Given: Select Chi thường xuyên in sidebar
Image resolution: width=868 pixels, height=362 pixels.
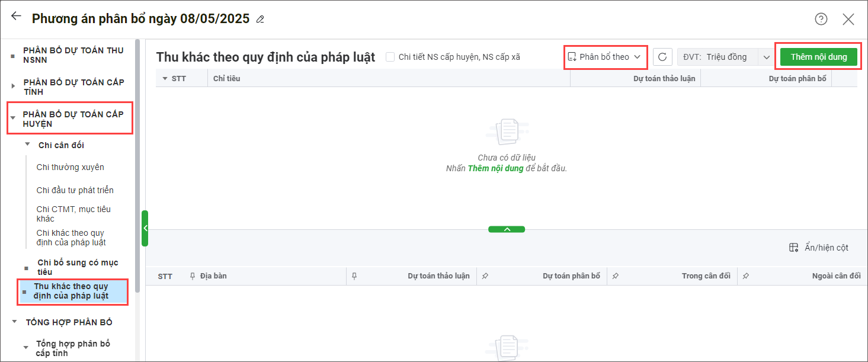Looking at the screenshot, I should pyautogui.click(x=70, y=167).
